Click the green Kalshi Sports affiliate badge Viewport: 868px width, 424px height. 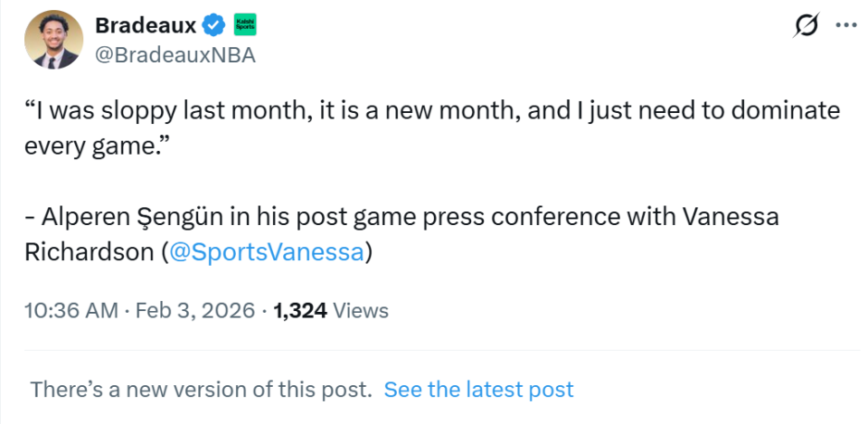[244, 24]
